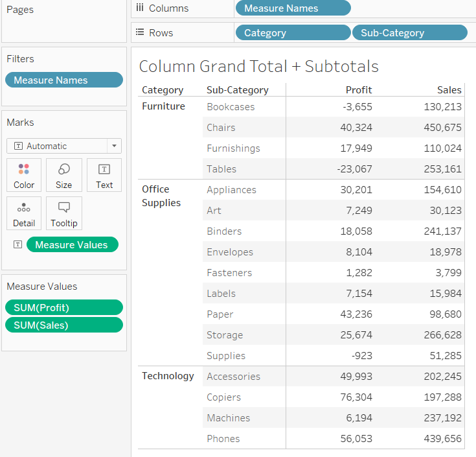Open the Size marks card

point(64,175)
